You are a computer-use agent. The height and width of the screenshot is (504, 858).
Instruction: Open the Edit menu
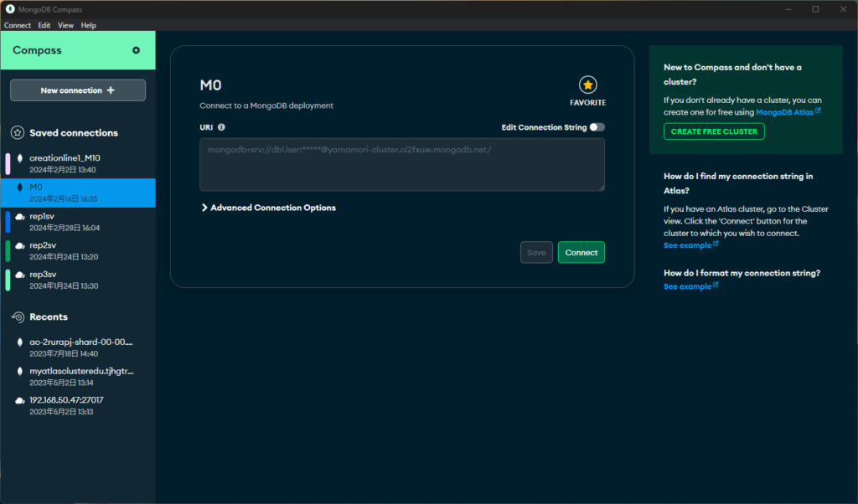tap(44, 25)
